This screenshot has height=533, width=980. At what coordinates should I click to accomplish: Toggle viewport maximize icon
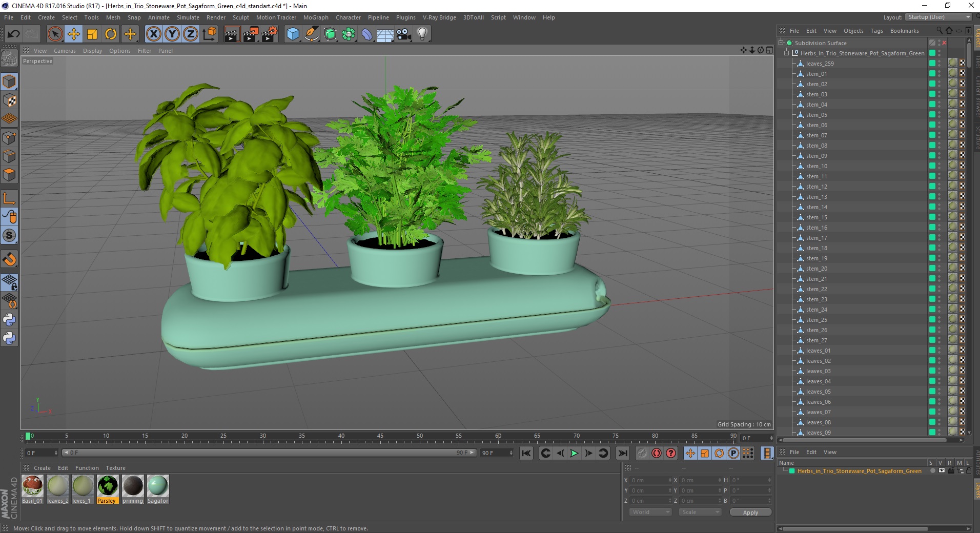coord(769,50)
